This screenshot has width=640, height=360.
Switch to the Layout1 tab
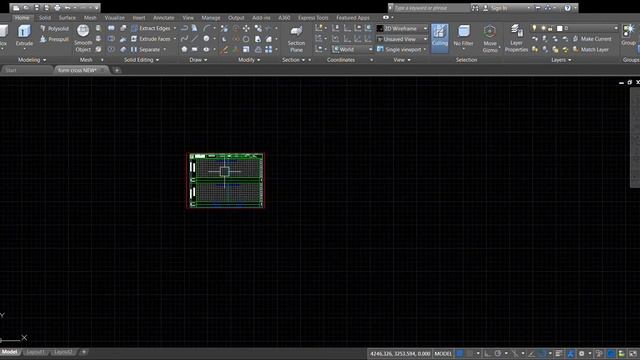[x=36, y=352]
